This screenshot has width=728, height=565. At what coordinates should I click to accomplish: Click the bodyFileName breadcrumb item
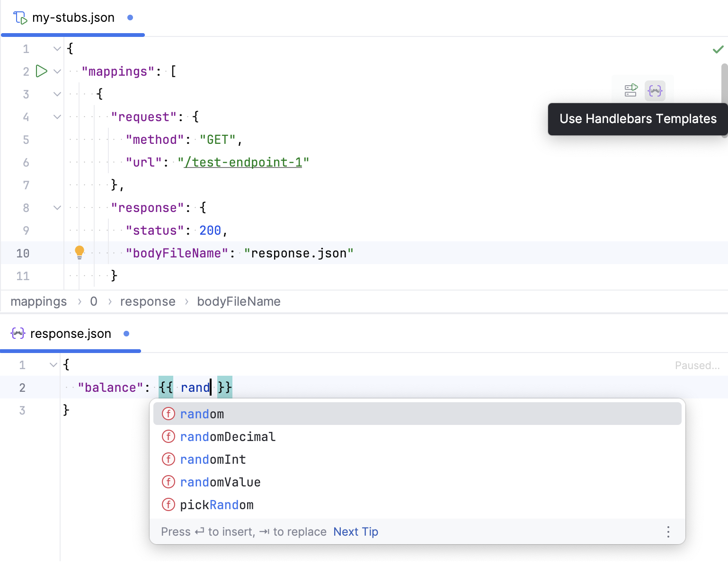[x=239, y=301]
